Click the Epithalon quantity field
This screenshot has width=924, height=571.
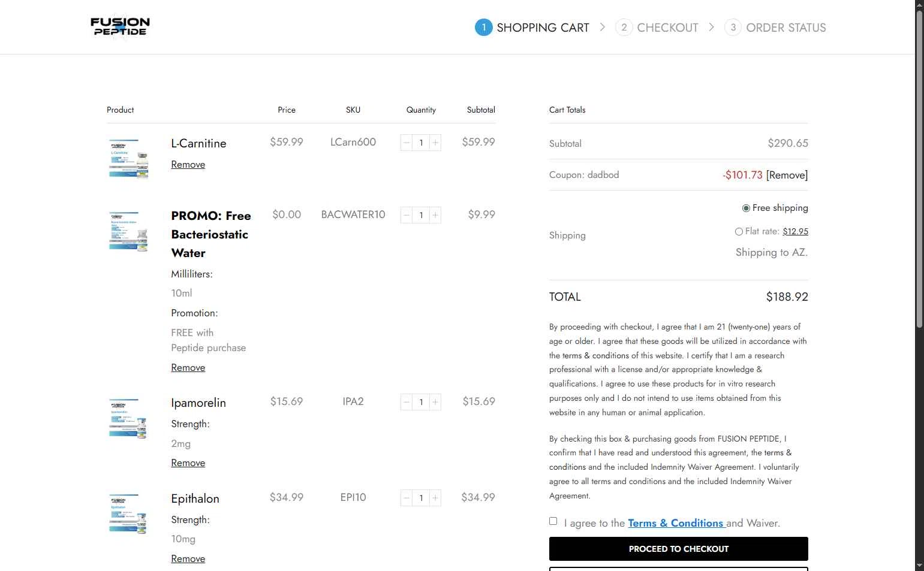(421, 498)
